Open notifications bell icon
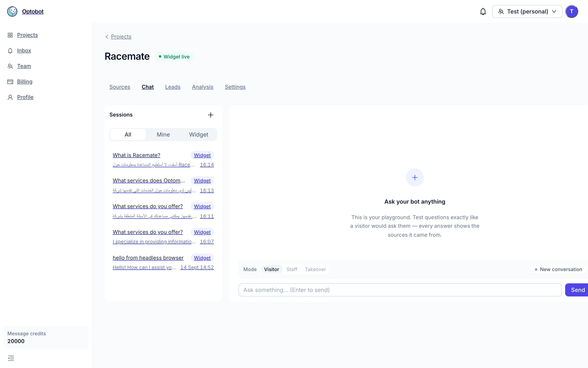Screen dimensions: 588x368 coord(483,11)
